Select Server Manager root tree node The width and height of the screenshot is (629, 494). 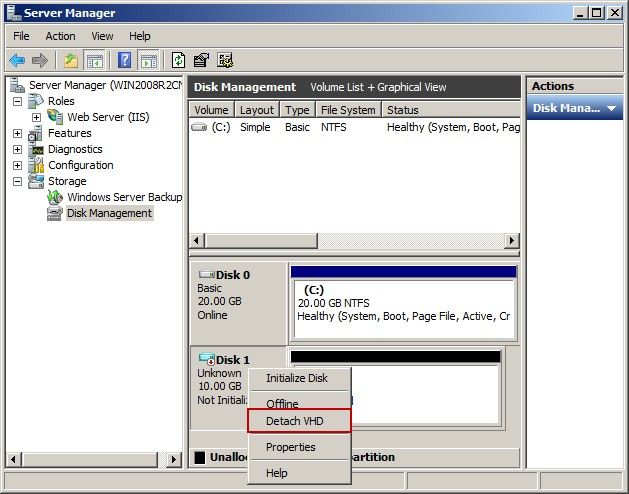tap(105, 85)
